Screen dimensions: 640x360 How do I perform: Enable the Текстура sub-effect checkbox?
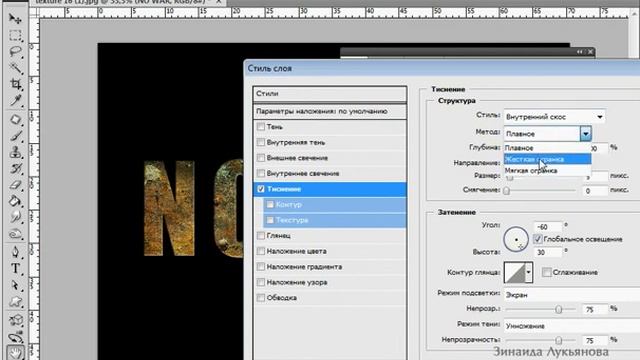(x=270, y=220)
